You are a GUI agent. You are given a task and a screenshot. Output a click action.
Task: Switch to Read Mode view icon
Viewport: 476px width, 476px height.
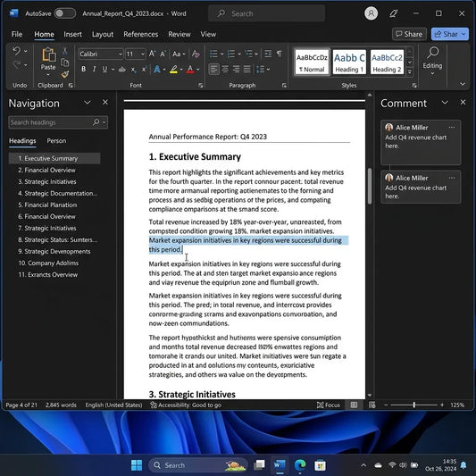pyautogui.click(x=354, y=405)
